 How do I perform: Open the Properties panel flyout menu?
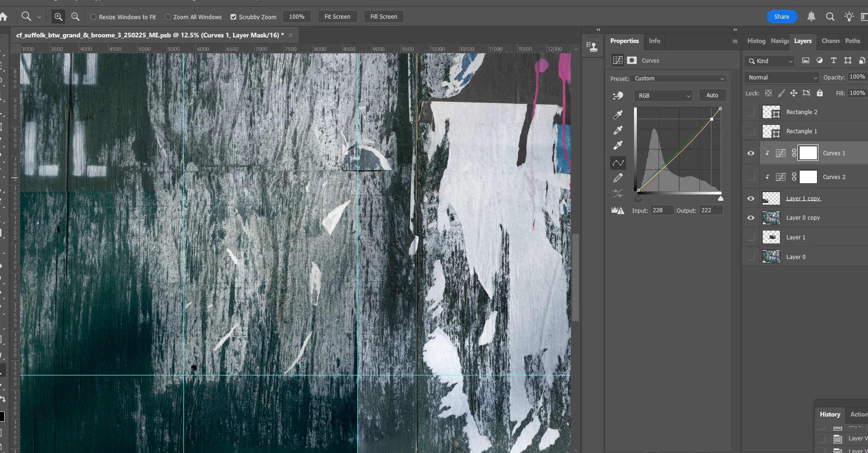[735, 41]
